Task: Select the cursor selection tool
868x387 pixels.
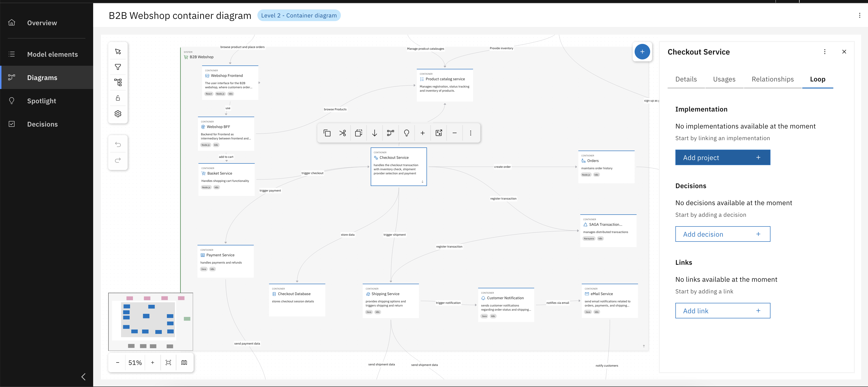Action: click(118, 51)
